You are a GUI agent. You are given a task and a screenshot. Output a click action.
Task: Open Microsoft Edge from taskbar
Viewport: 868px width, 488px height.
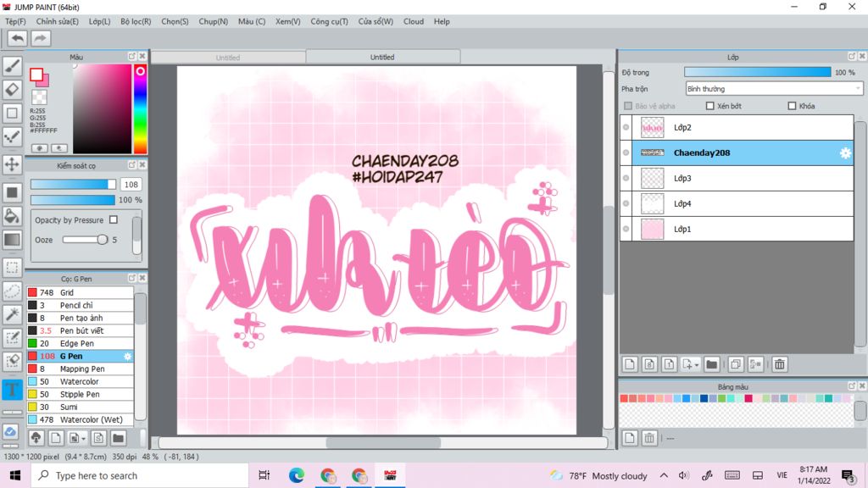click(296, 475)
